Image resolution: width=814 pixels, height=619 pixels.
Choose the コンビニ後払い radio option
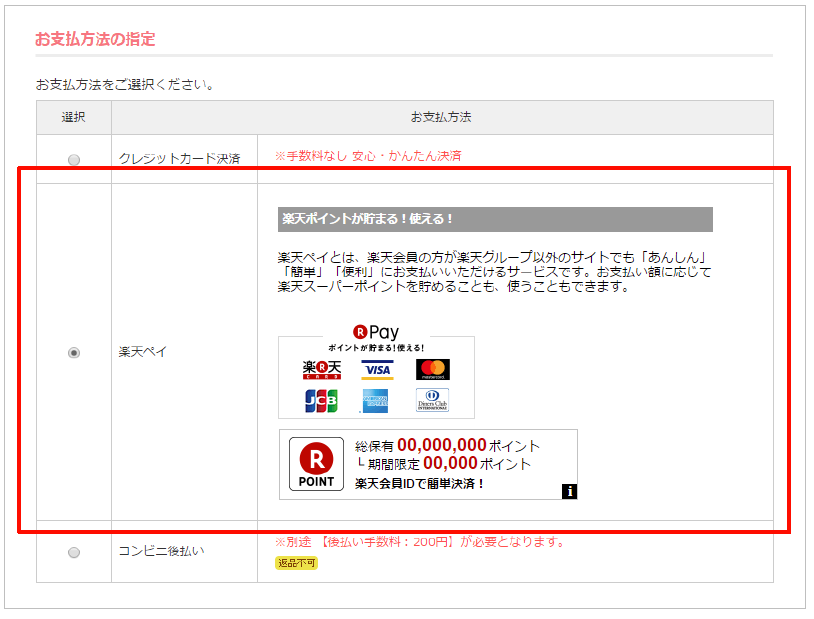click(73, 552)
